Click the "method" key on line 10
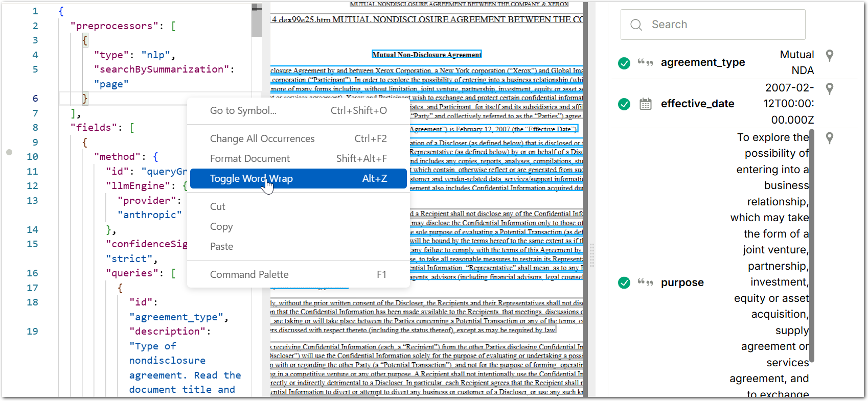Image resolution: width=868 pixels, height=401 pixels. pyautogui.click(x=117, y=157)
